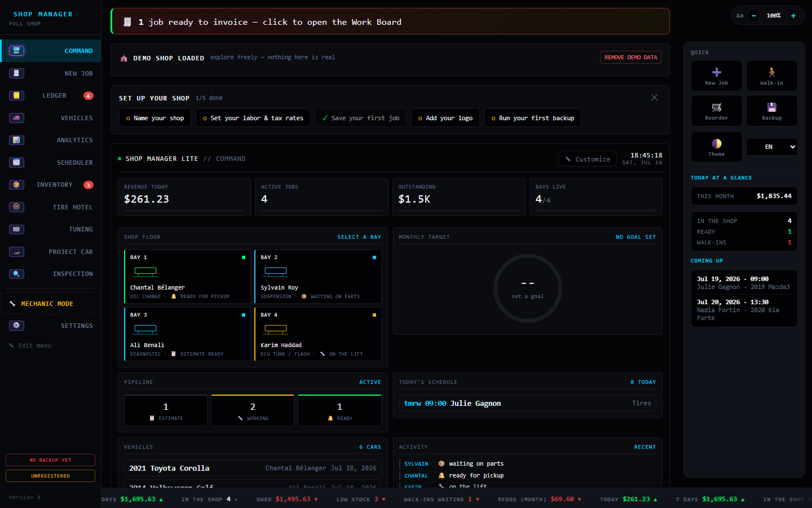The height and width of the screenshot is (508, 812).
Task: Click the Select a Bay link
Action: 359,237
